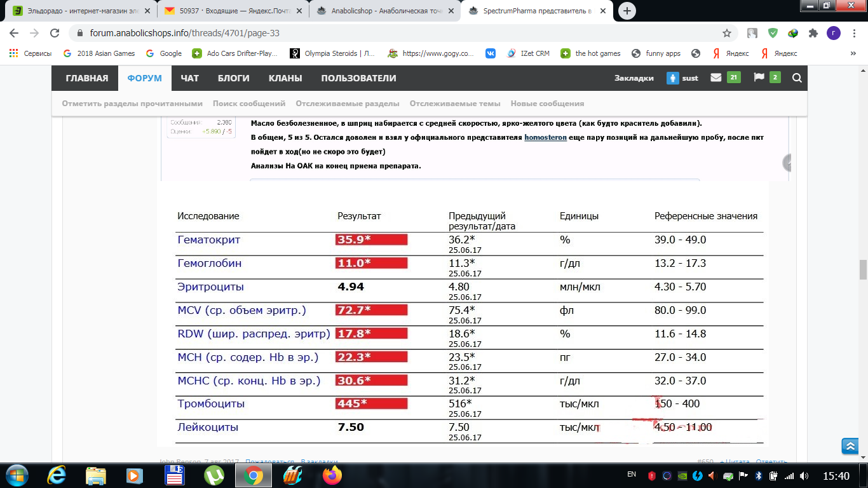Switch to the Яндекс.Почта inbox tab

(233, 11)
